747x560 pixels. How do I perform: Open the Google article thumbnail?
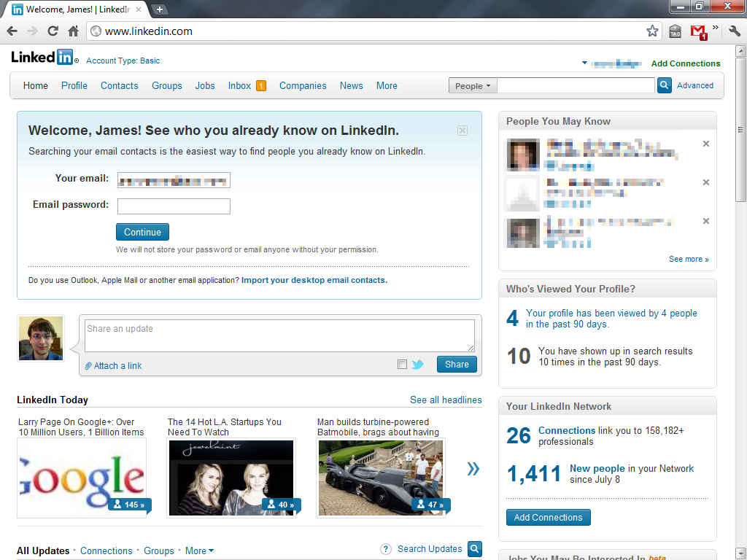82,478
